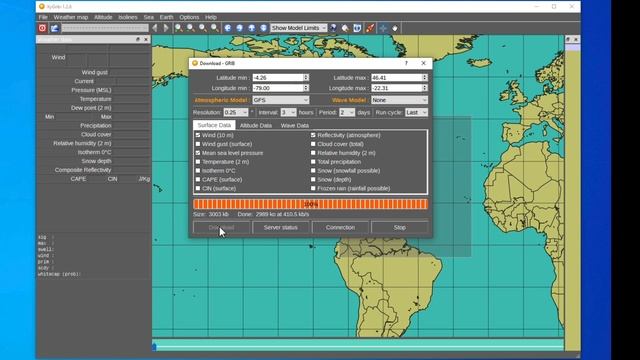
Task: Open the Weather map menu
Action: (x=71, y=17)
